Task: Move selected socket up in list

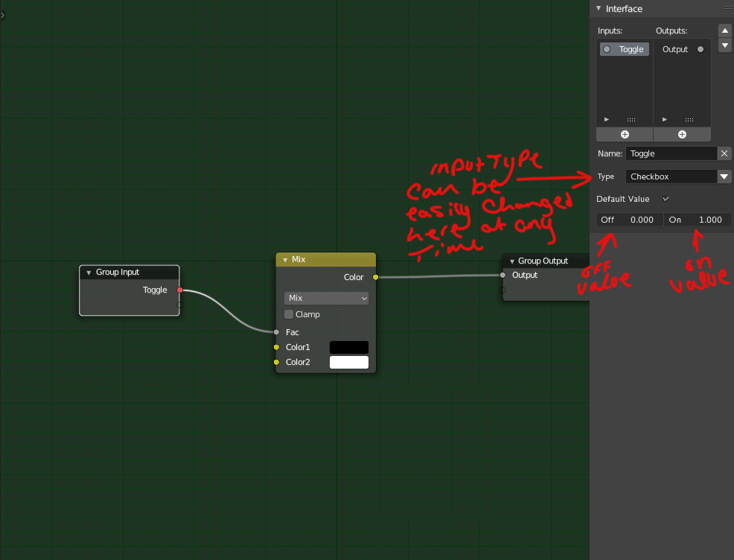Action: tap(724, 31)
